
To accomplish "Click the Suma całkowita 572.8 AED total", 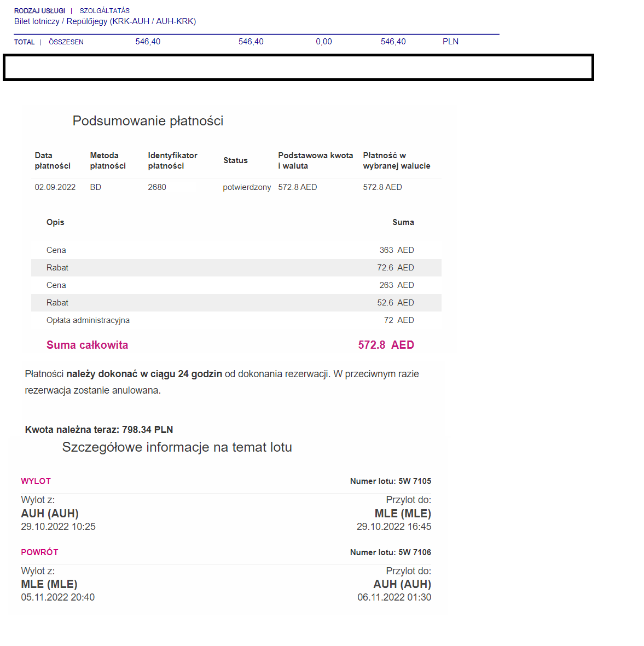I will [230, 345].
